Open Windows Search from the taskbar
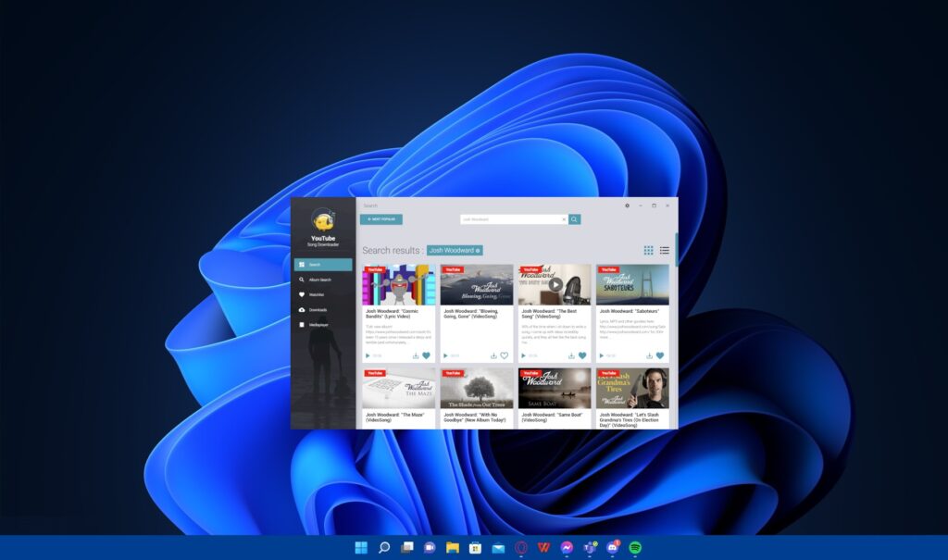This screenshot has width=948, height=560. [384, 548]
